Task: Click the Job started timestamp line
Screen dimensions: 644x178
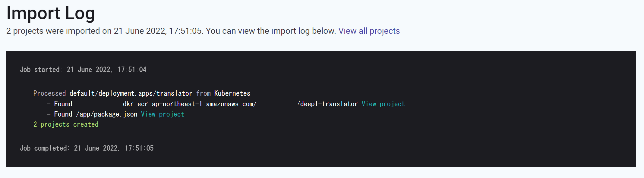Action: tap(83, 70)
